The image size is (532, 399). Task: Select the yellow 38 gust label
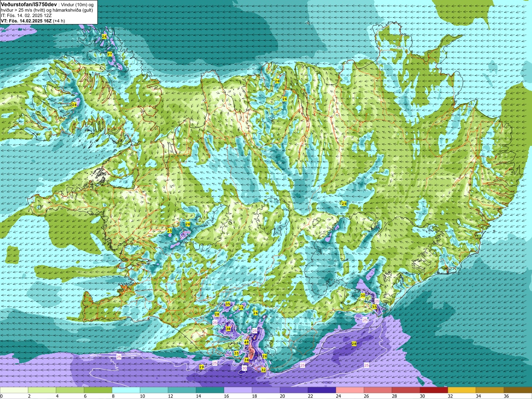[228, 329]
